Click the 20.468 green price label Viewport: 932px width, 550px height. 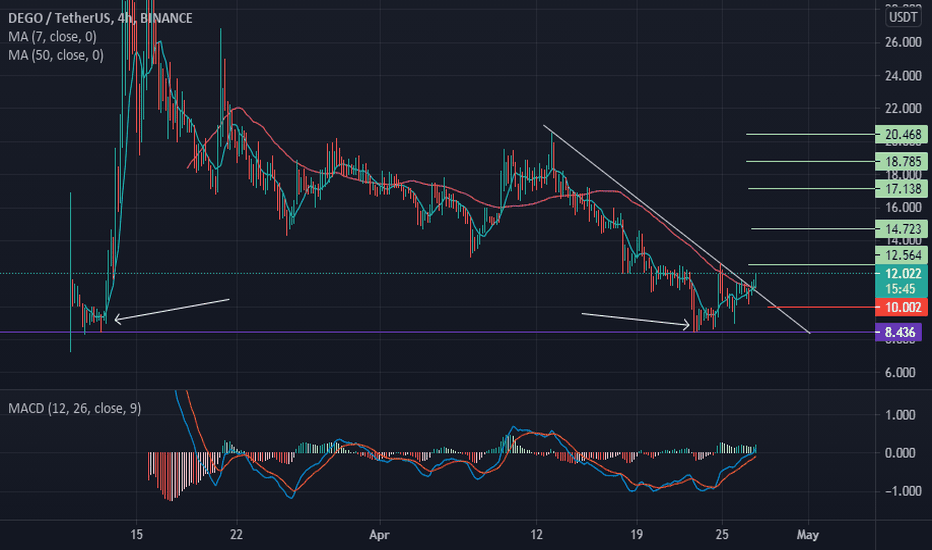[x=902, y=134]
